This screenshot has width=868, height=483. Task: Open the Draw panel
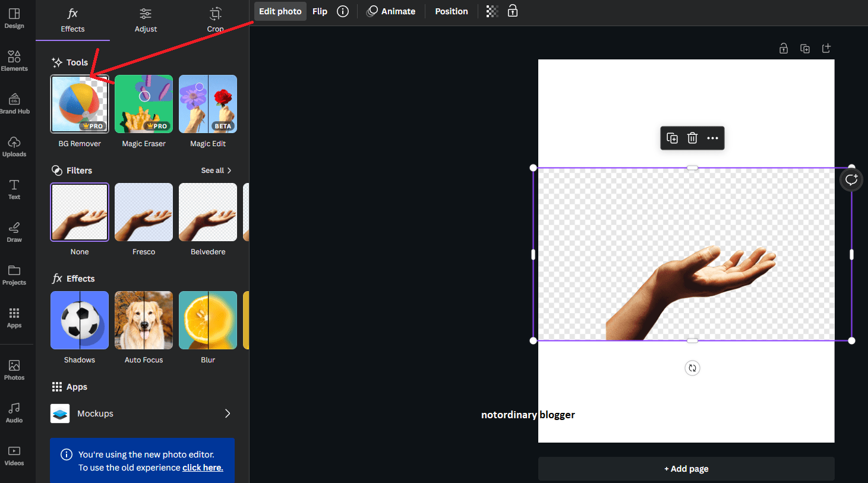[14, 232]
